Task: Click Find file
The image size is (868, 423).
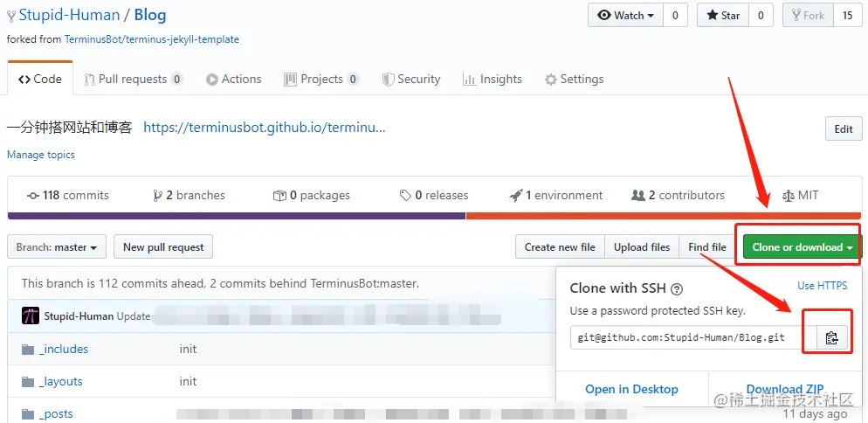Action: coord(707,246)
